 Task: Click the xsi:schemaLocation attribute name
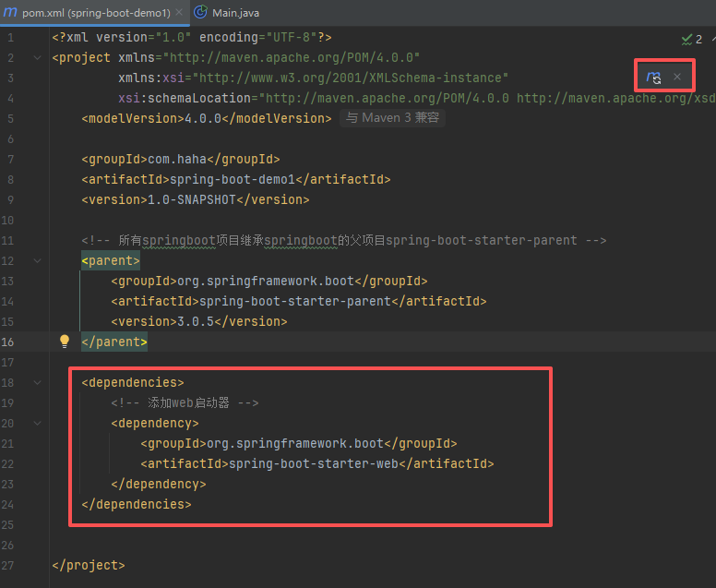pos(185,98)
